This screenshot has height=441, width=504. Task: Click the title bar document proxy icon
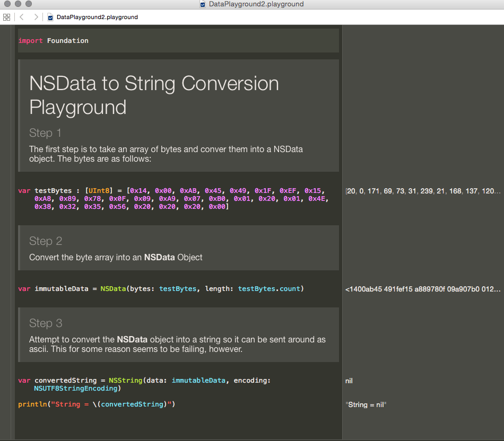(203, 4)
